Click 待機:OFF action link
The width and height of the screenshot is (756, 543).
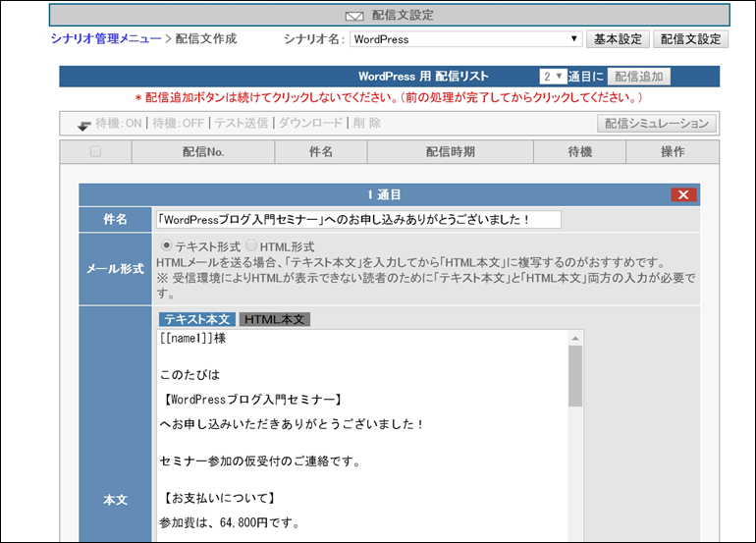179,124
